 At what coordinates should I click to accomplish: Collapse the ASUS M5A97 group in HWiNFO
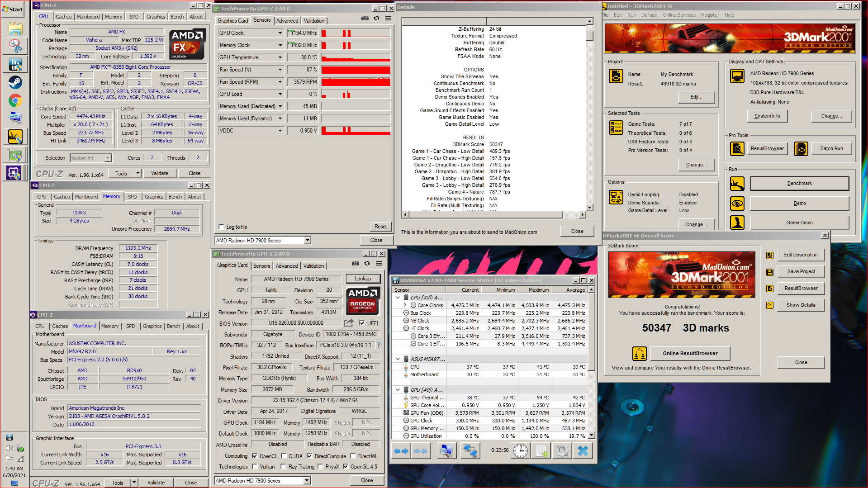point(398,359)
